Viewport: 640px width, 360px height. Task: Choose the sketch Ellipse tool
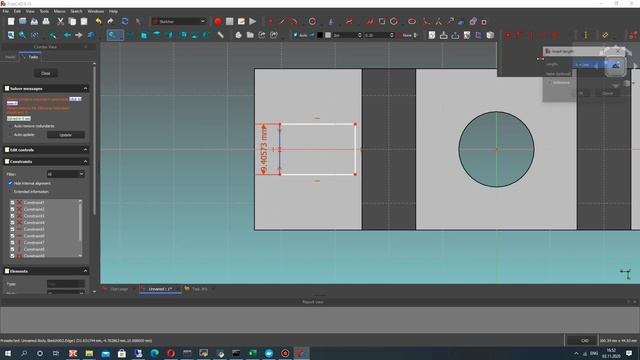(412, 21)
